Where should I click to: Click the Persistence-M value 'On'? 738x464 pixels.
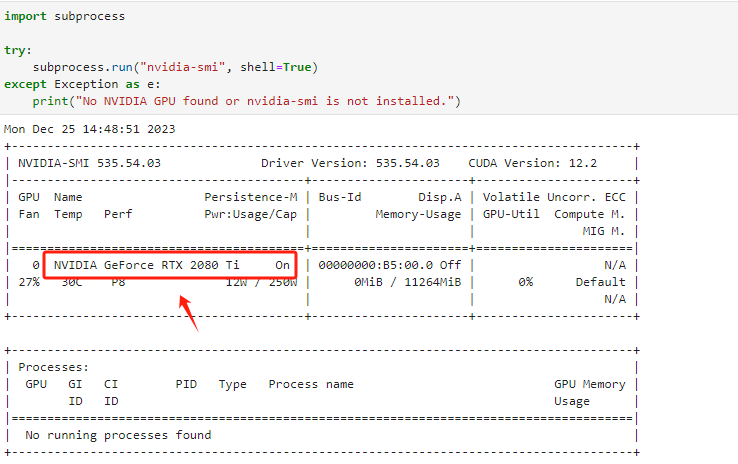pyautogui.click(x=282, y=265)
